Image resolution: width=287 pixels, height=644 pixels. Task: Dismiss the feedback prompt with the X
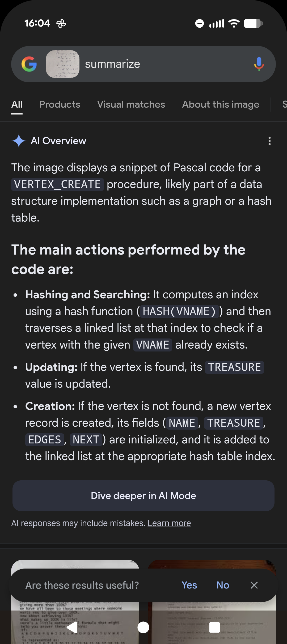[254, 585]
